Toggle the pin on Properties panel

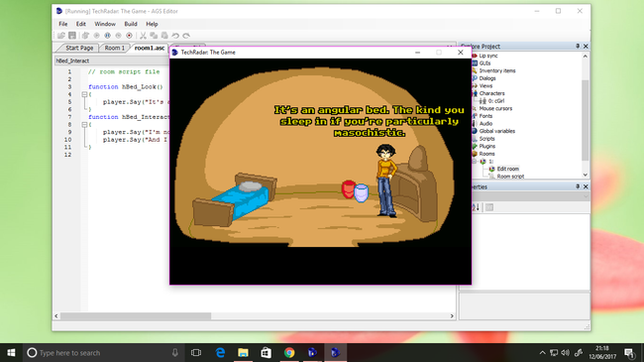578,186
